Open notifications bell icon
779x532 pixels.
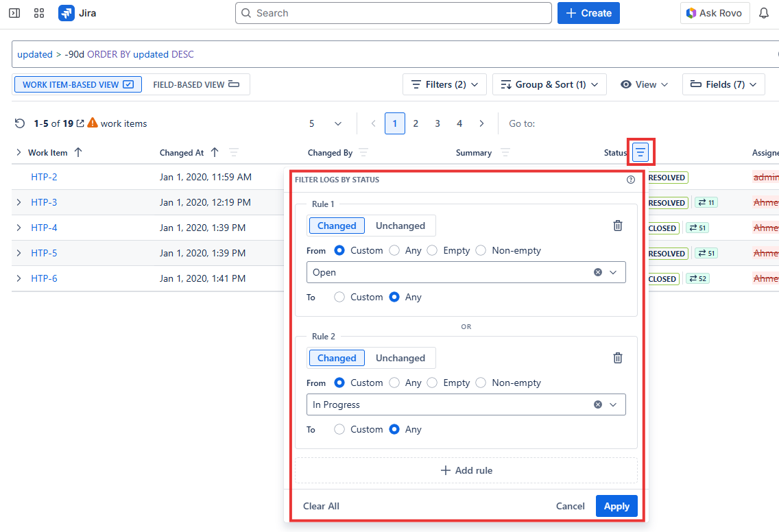763,13
